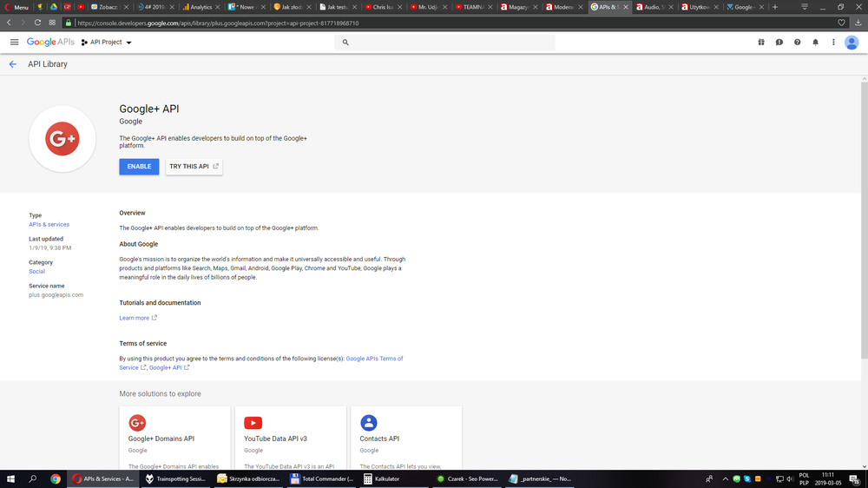Image resolution: width=868 pixels, height=488 pixels.
Task: Select the Social category link
Action: click(36, 271)
